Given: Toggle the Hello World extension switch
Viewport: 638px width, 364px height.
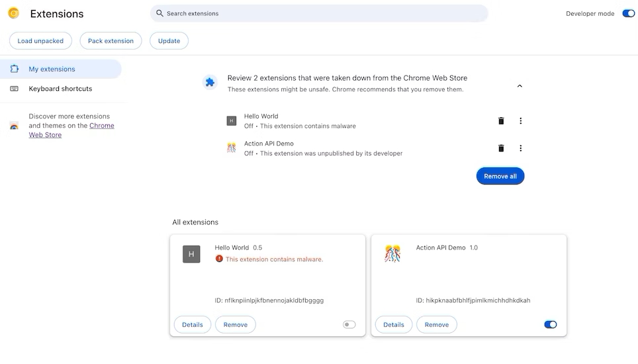Looking at the screenshot, I should [349, 324].
